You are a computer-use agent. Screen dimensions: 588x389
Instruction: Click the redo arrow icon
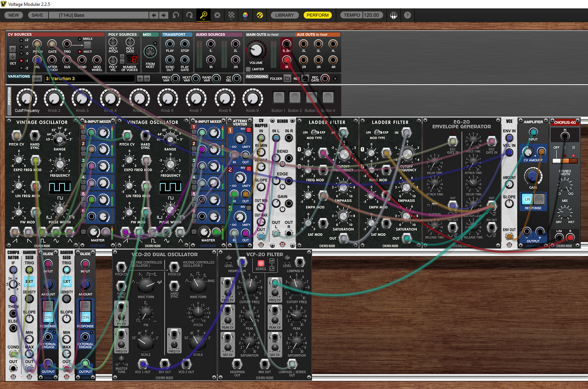click(189, 15)
